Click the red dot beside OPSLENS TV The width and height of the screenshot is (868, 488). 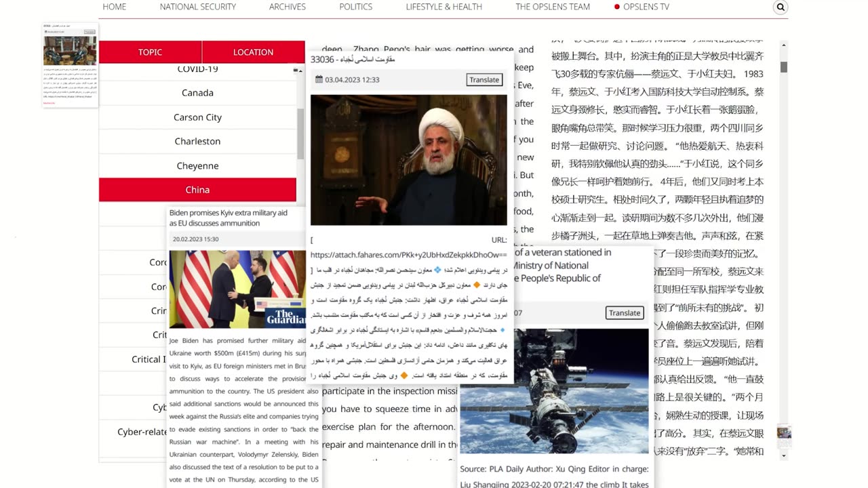pyautogui.click(x=617, y=7)
